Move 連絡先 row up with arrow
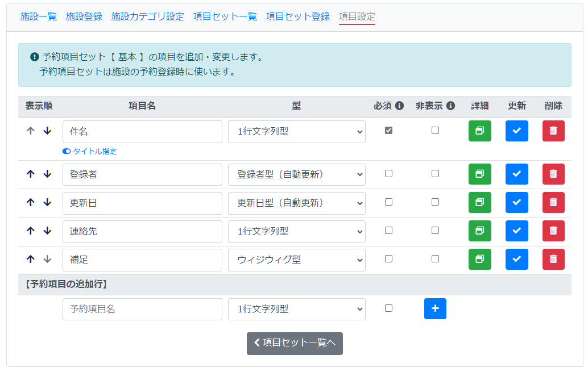This screenshot has width=588, height=372. tap(31, 231)
